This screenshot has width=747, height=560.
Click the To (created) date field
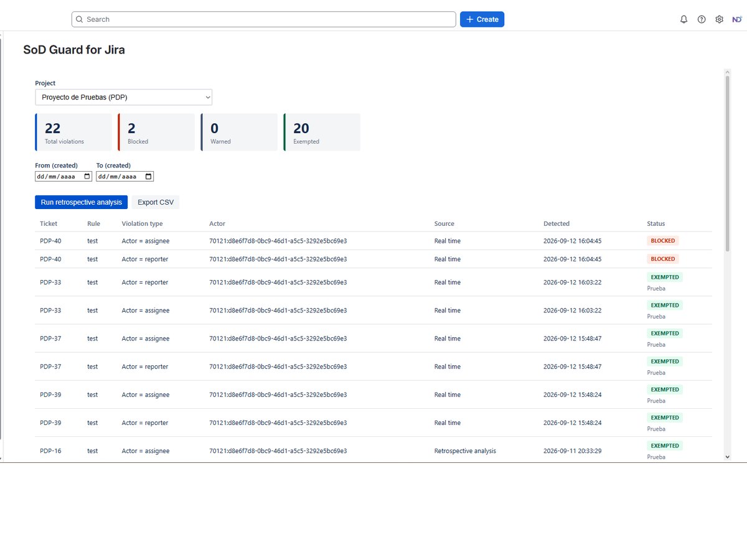[125, 176]
